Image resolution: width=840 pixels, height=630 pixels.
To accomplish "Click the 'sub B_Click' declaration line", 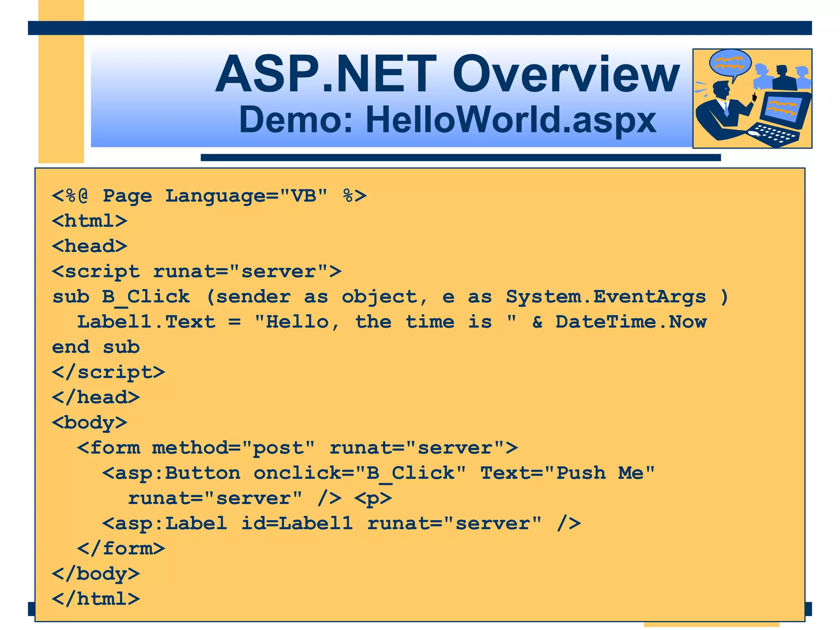I will click(390, 297).
